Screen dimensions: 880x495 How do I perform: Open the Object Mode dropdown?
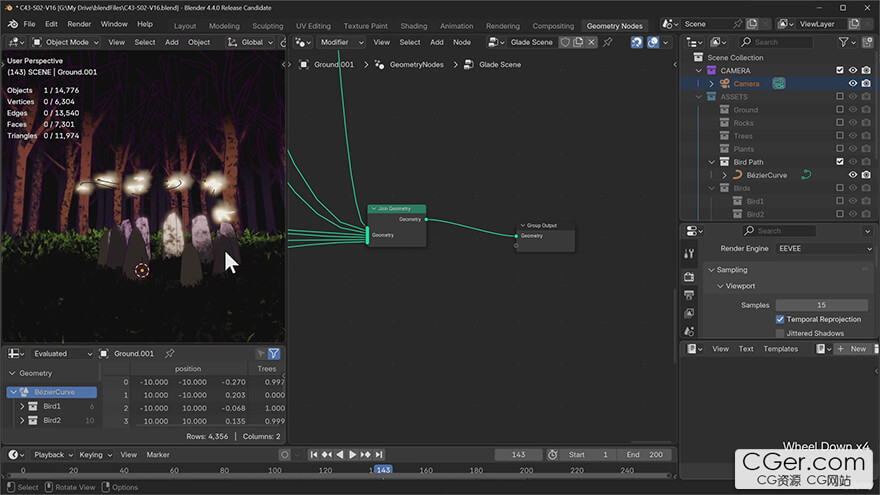[x=65, y=42]
